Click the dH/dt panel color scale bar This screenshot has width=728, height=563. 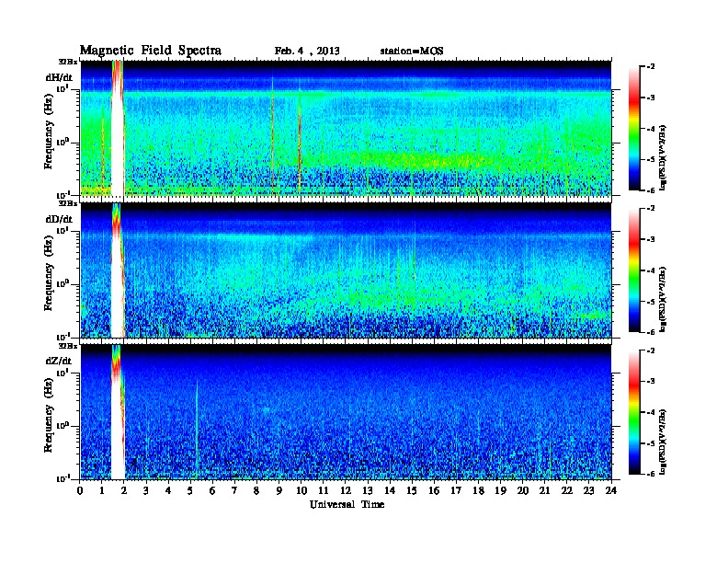[634, 128]
